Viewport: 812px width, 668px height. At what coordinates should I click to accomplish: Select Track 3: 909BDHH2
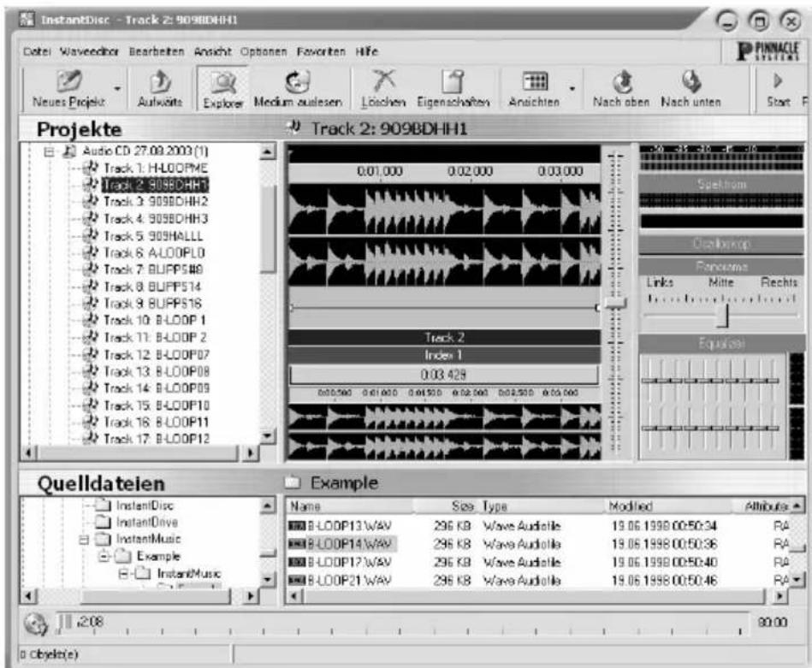tap(156, 202)
